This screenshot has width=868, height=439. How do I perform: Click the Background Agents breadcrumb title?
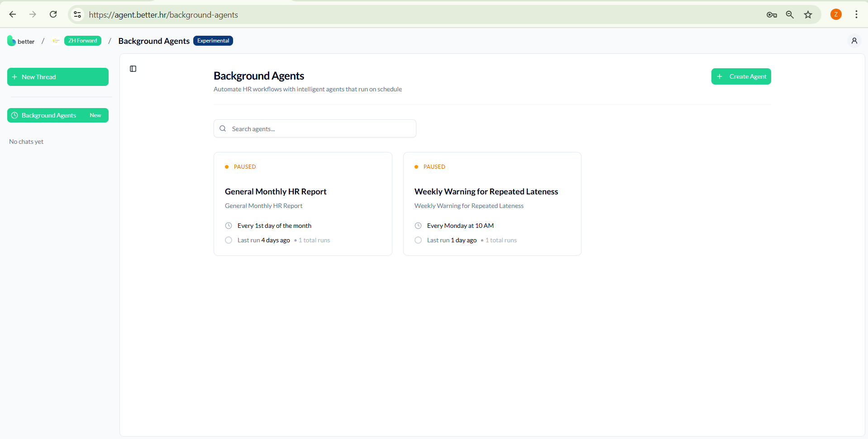coord(154,41)
